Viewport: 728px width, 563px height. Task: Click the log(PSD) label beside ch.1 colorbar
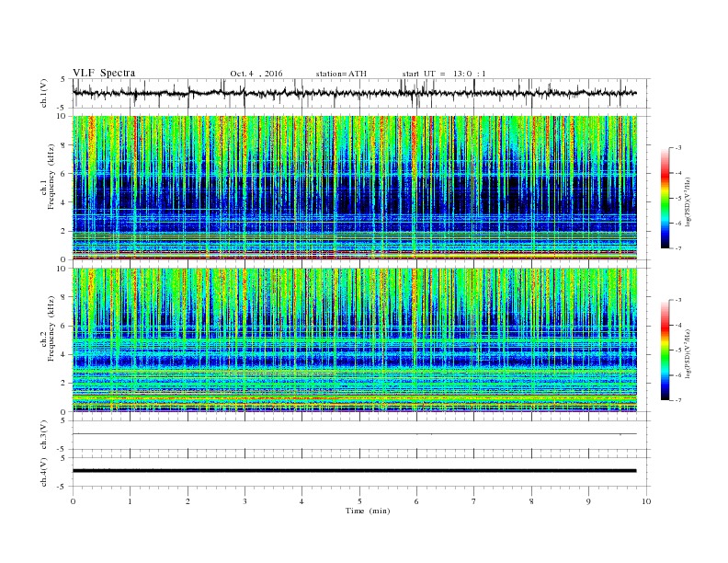[x=688, y=201]
